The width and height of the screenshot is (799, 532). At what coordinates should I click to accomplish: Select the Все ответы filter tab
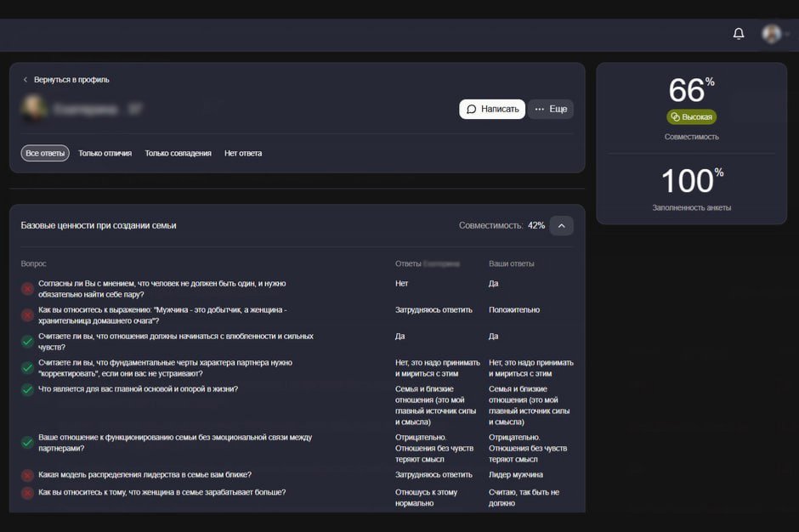tap(45, 153)
